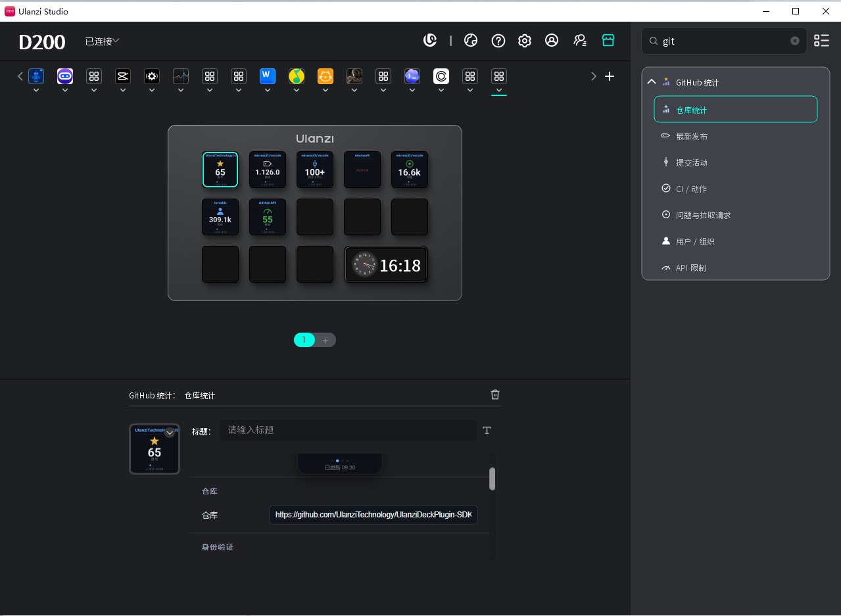Select the API 限制 action
The width and height of the screenshot is (841, 616).
tap(736, 268)
